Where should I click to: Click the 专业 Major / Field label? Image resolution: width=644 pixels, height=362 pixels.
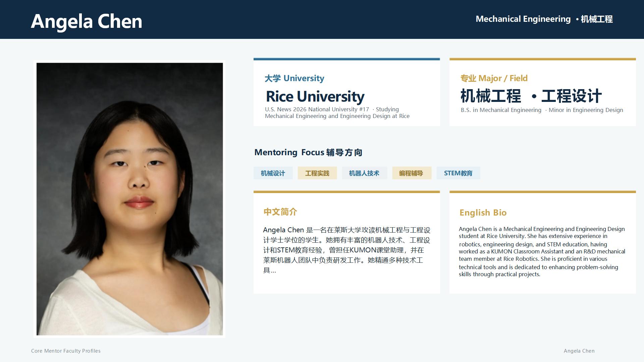[x=494, y=78]
